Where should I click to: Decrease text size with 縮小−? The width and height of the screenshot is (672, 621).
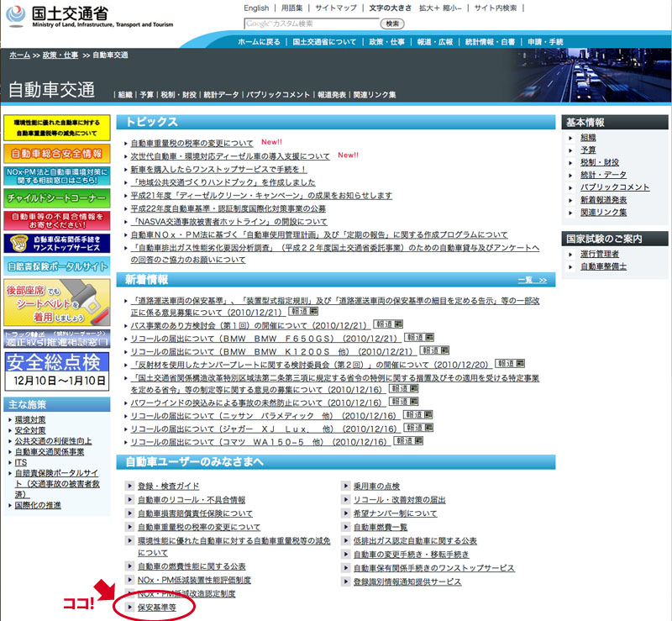point(474,8)
